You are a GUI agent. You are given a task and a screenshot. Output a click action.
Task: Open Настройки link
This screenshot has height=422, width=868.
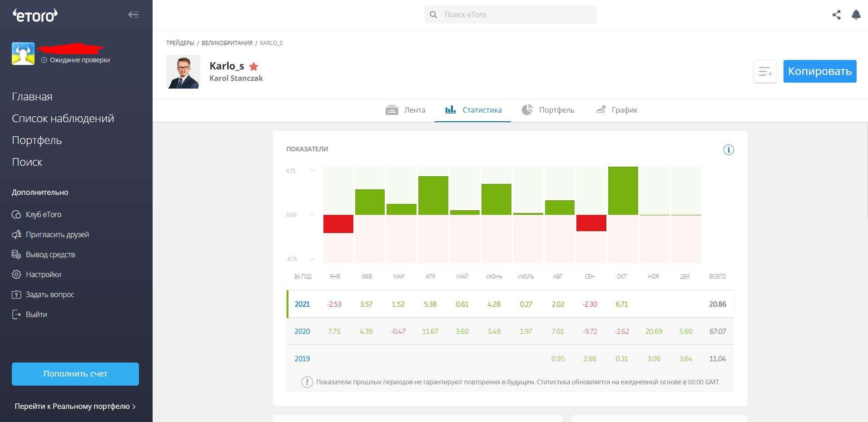pos(44,274)
